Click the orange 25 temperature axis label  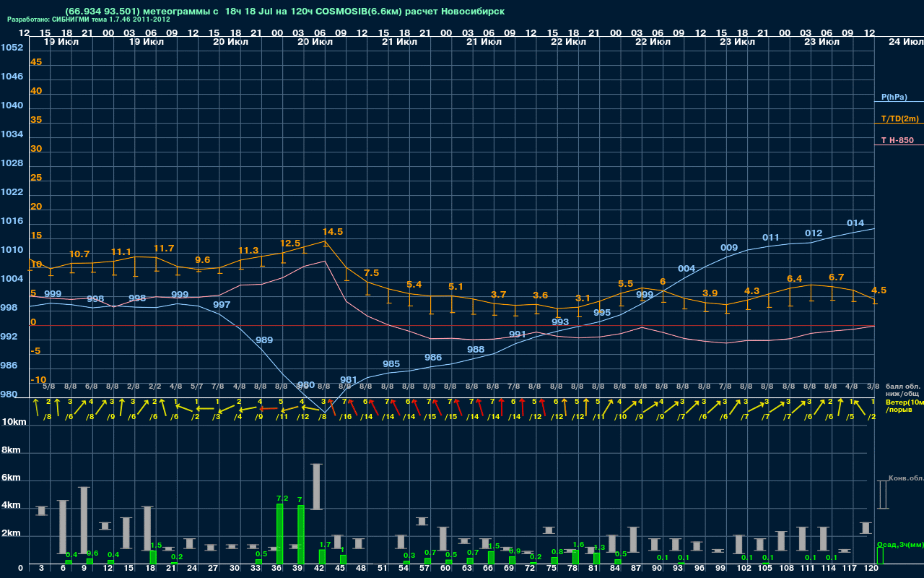click(36, 178)
